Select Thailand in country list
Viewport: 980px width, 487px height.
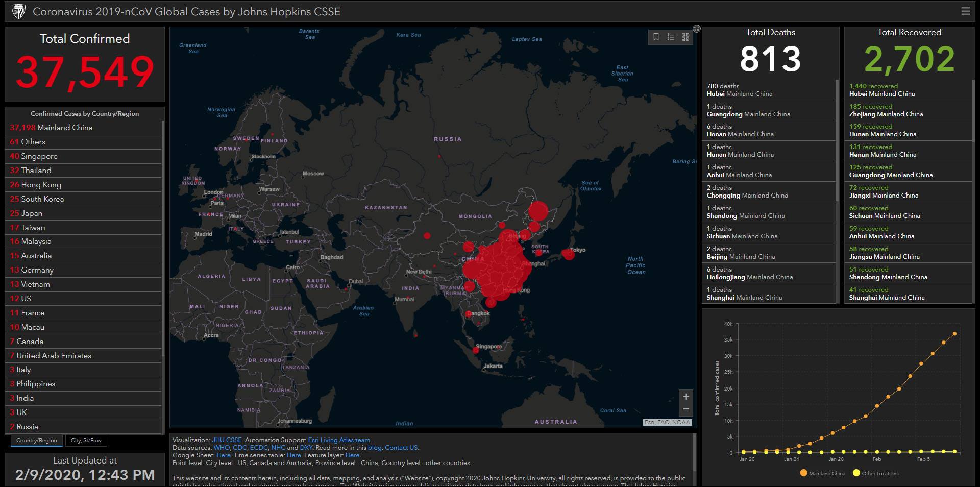click(83, 171)
